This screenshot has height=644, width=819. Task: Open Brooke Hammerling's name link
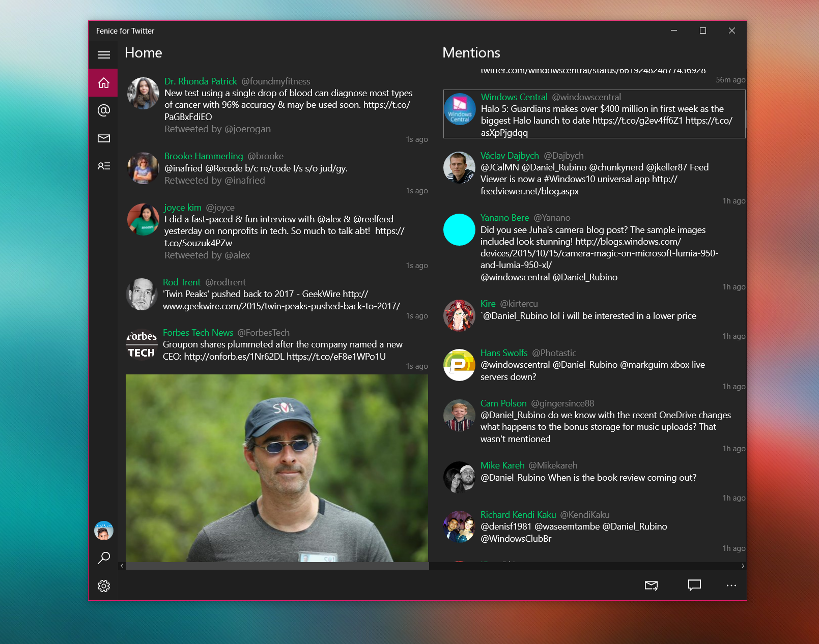coord(204,156)
